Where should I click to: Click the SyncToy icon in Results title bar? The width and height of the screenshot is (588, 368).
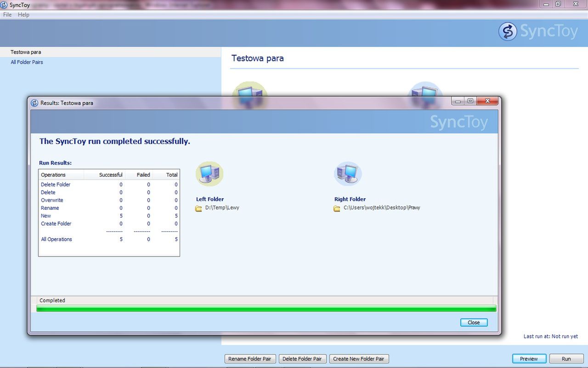(x=34, y=103)
